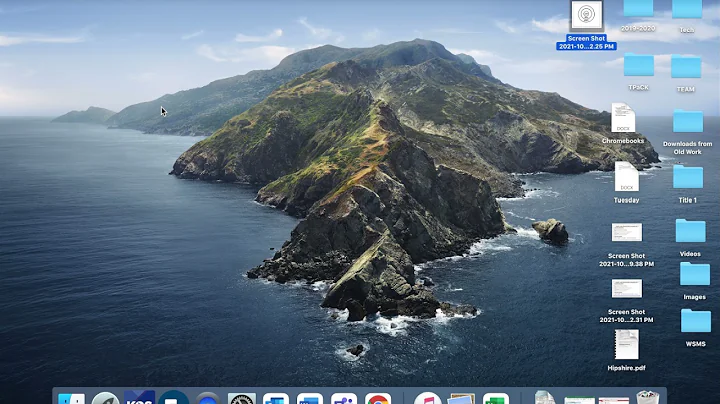Restore the red-header minimized window in Dock
This screenshot has height=404, width=720.
pyautogui.click(x=614, y=400)
